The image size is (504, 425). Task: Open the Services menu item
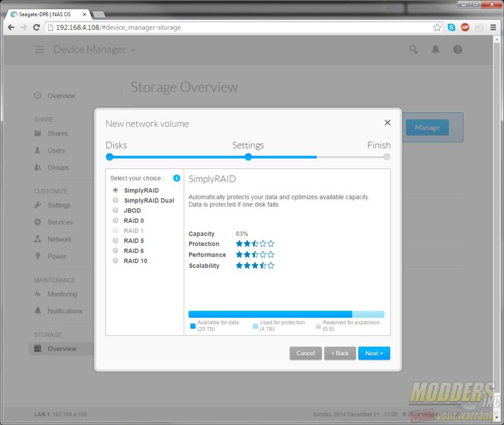click(60, 222)
